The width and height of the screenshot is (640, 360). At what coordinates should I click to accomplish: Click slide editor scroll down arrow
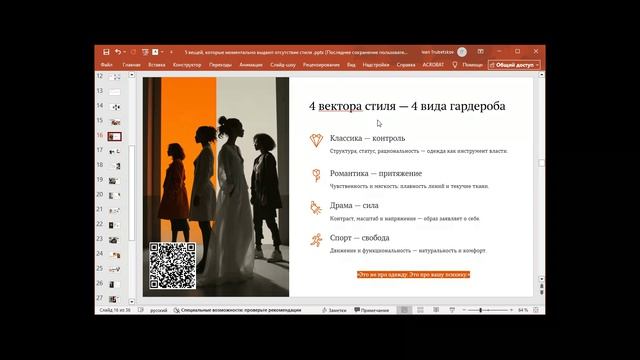coord(541,279)
